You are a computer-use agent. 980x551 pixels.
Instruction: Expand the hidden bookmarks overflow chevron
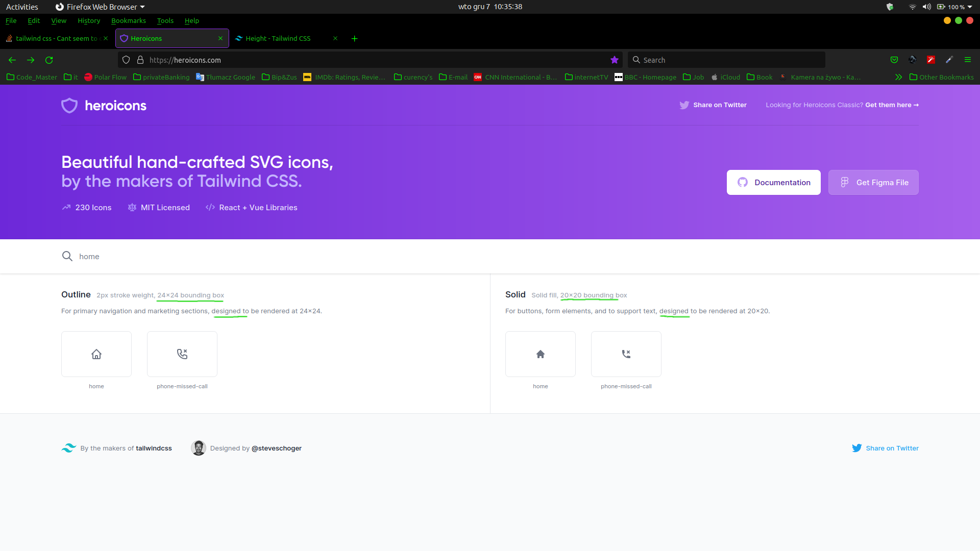pos(898,78)
